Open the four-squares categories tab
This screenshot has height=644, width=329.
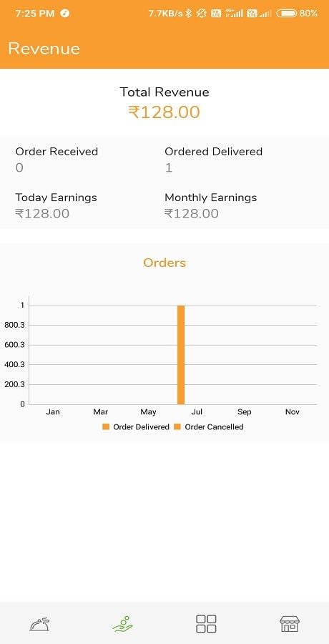tap(206, 623)
